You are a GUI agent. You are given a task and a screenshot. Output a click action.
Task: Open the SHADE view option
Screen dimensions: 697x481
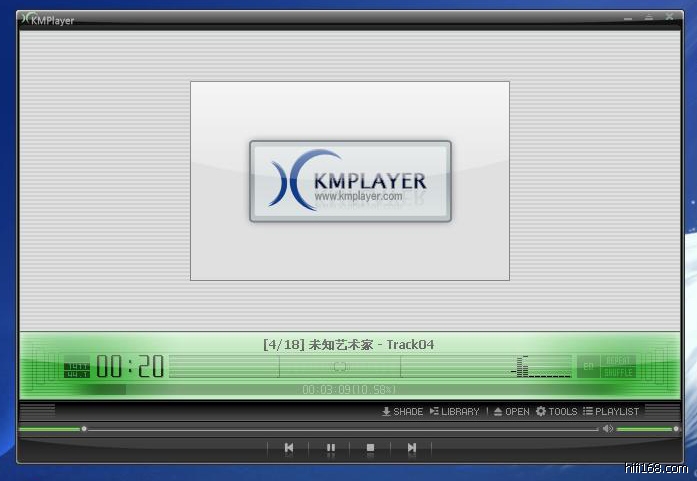[x=402, y=411]
